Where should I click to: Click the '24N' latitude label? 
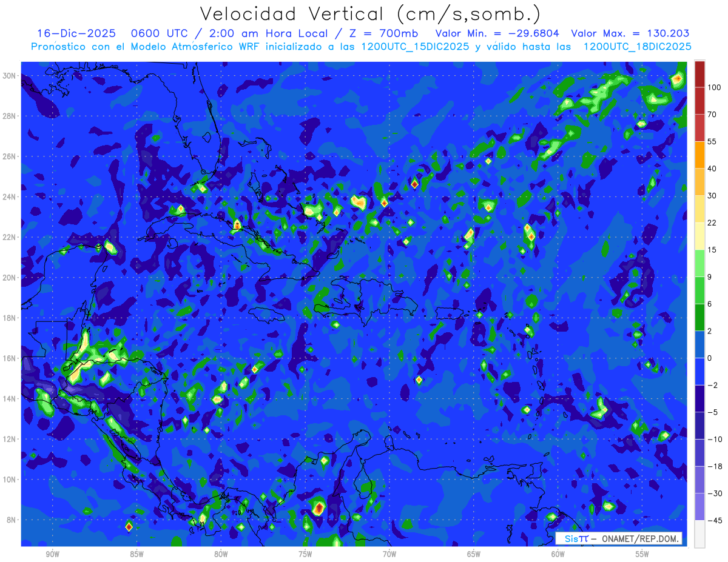pos(10,197)
